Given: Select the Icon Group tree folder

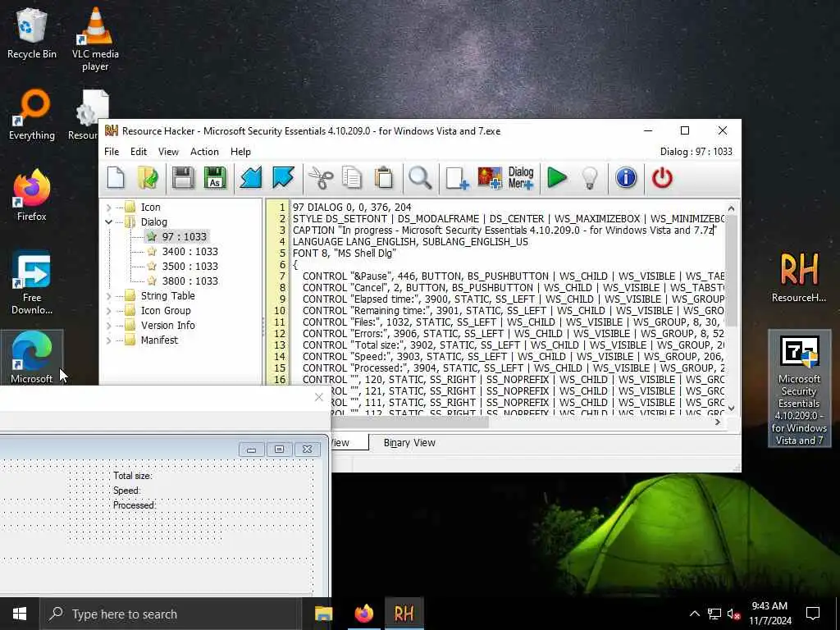Looking at the screenshot, I should pyautogui.click(x=166, y=311).
